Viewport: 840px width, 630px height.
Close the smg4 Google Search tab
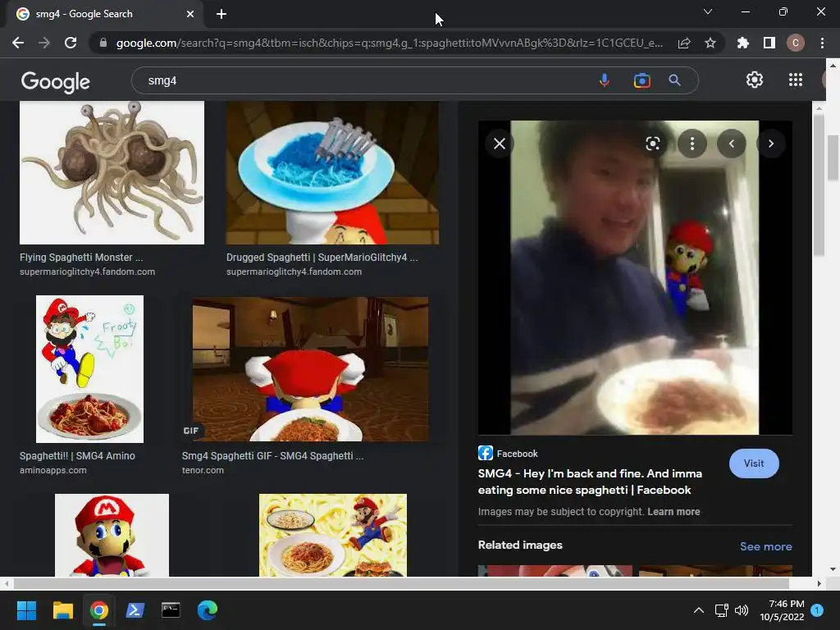[190, 14]
